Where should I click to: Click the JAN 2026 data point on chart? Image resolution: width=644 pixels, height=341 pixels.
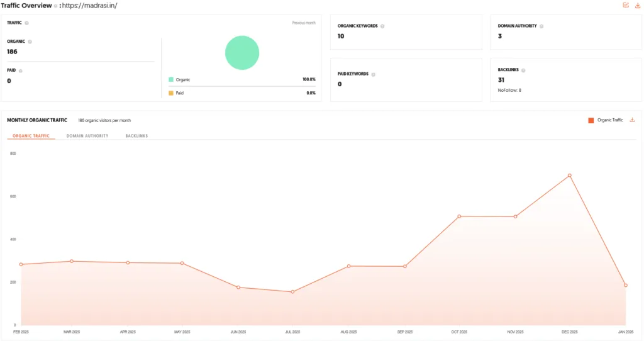click(x=626, y=285)
